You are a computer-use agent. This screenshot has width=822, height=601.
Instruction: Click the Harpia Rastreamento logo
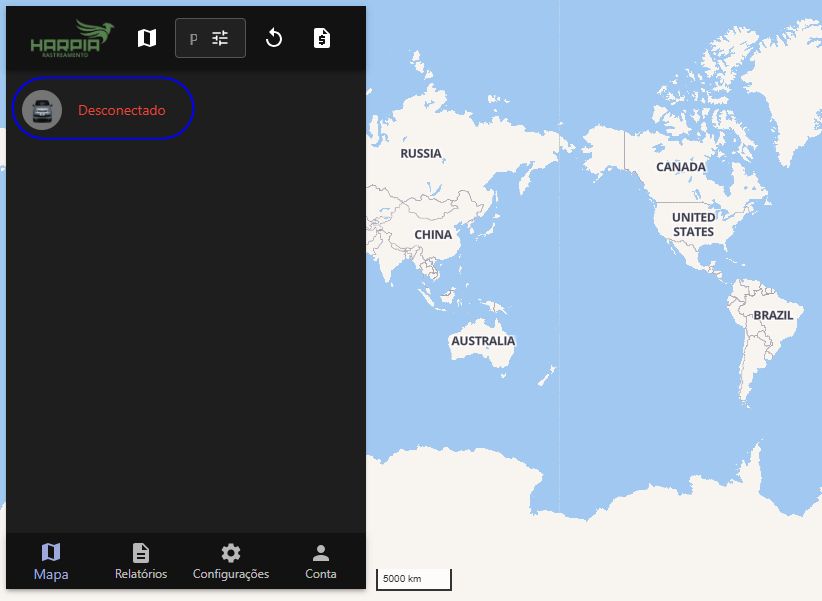coord(71,38)
